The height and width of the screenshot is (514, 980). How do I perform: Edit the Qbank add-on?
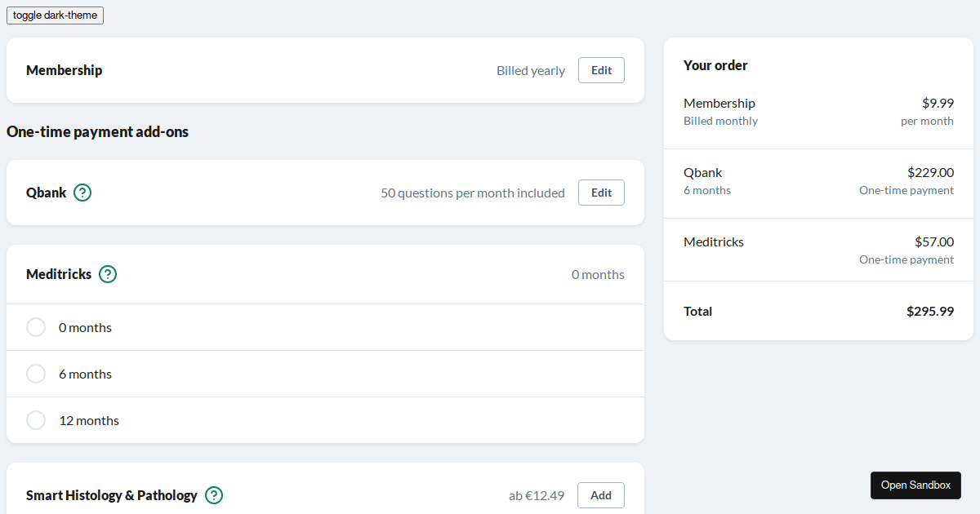601,193
